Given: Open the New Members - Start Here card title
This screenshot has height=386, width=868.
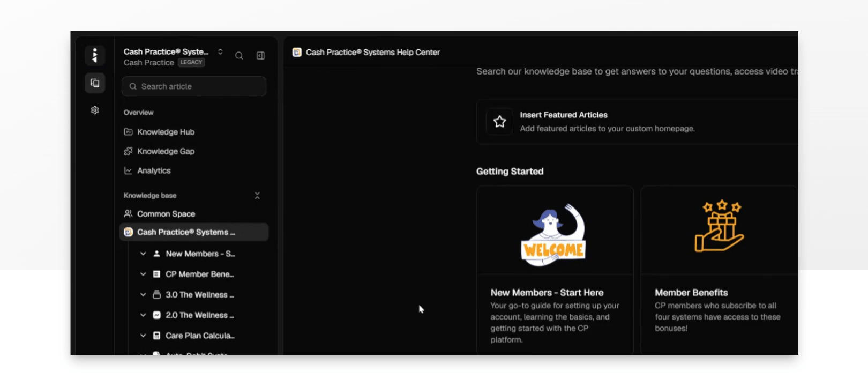Looking at the screenshot, I should point(547,293).
